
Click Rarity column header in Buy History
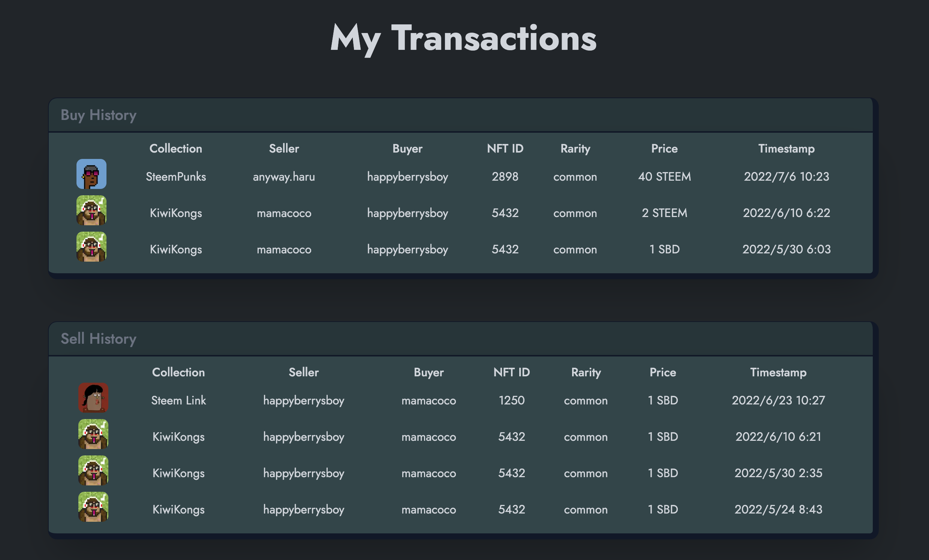(x=575, y=148)
